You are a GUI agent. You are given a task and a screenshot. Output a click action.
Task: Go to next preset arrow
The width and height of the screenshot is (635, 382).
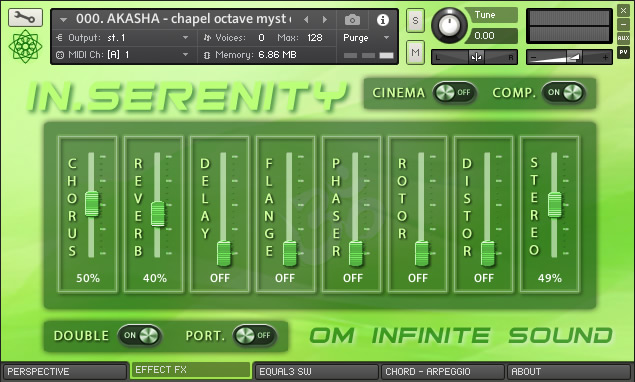pyautogui.click(x=325, y=19)
